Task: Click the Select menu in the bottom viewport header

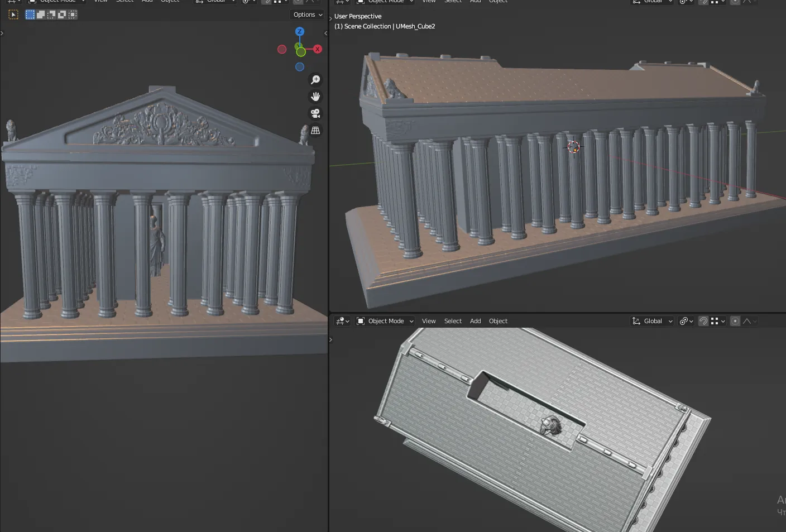Action: 453,321
